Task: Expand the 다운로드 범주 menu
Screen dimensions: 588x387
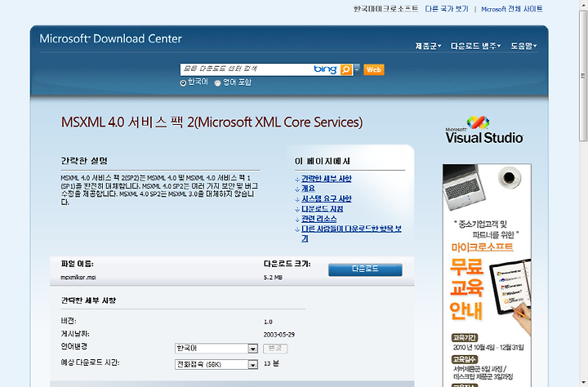Action: [475, 46]
